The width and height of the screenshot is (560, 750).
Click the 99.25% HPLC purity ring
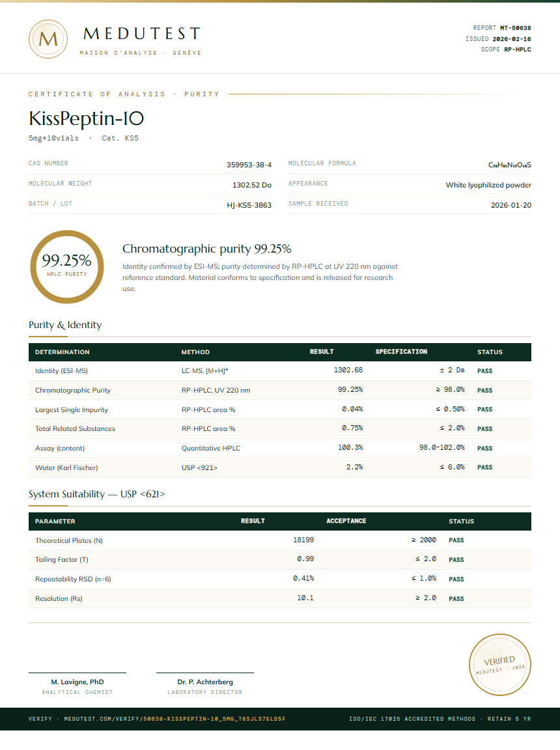(x=67, y=267)
